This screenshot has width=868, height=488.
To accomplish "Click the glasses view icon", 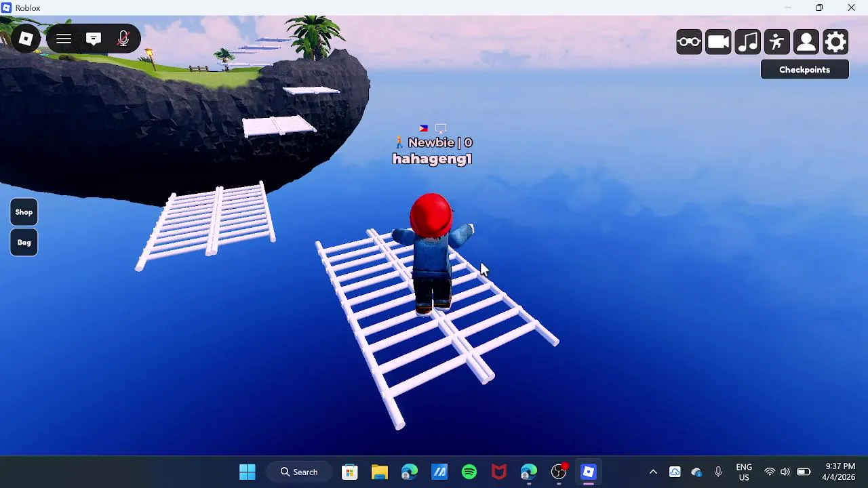I will 689,42.
